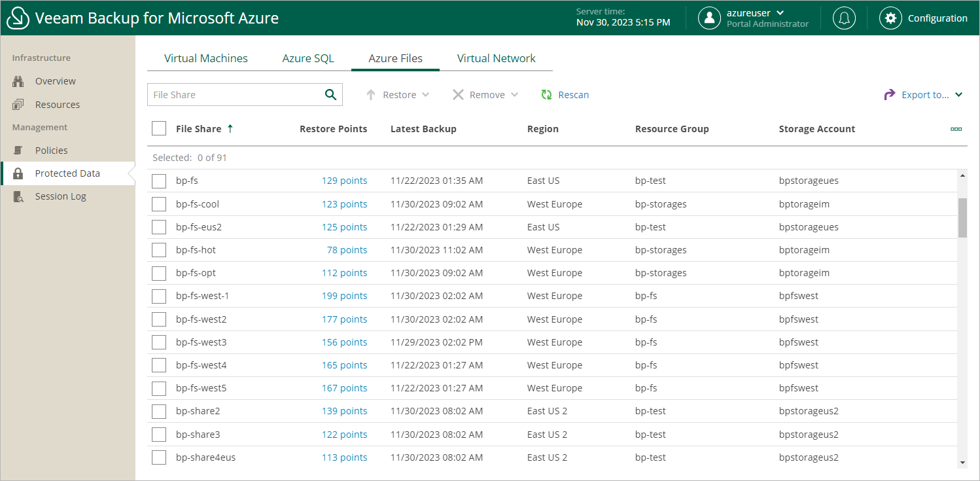The height and width of the screenshot is (481, 980).
Task: Click the search magnifier icon
Action: [x=331, y=95]
